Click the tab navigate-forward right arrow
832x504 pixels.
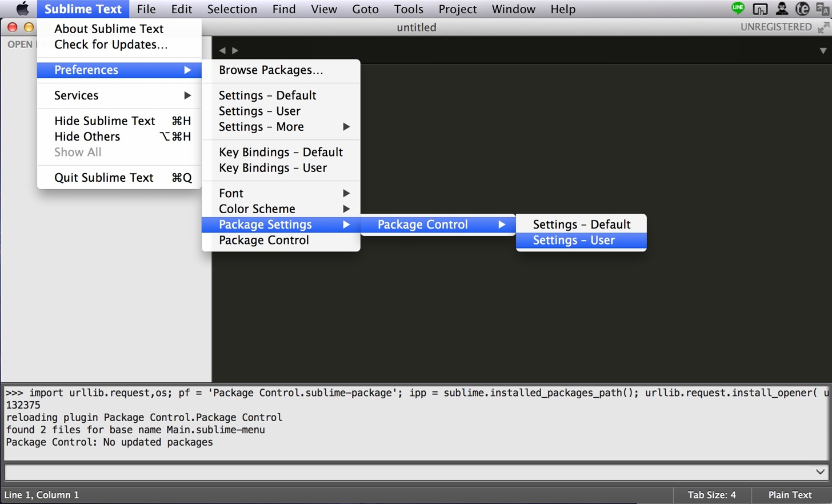coord(235,50)
